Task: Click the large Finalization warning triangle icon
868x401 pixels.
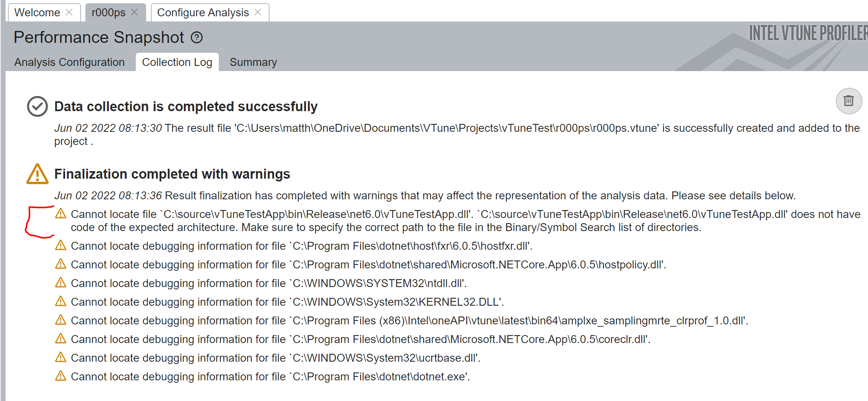Action: [x=37, y=174]
